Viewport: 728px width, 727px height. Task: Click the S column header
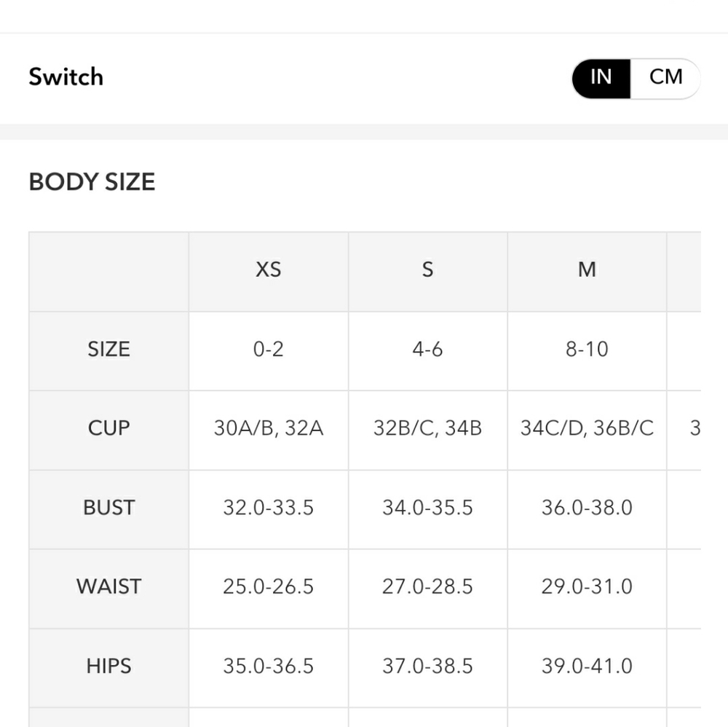click(x=427, y=271)
